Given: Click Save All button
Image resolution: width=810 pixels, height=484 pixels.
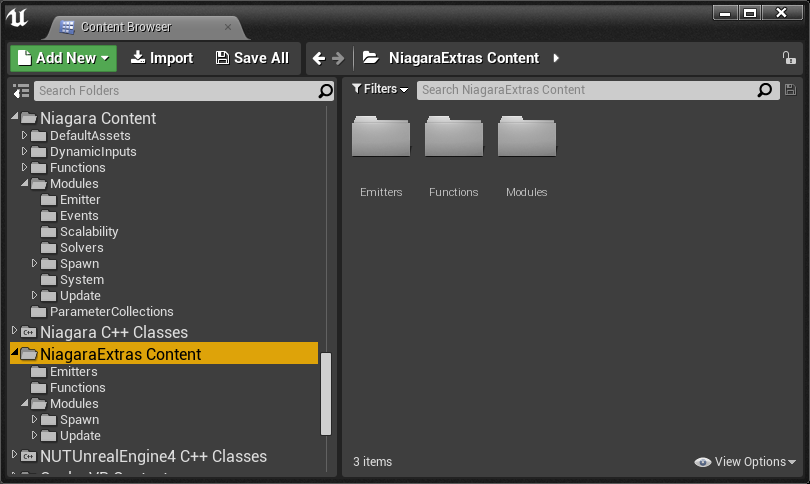Looking at the screenshot, I should [252, 58].
